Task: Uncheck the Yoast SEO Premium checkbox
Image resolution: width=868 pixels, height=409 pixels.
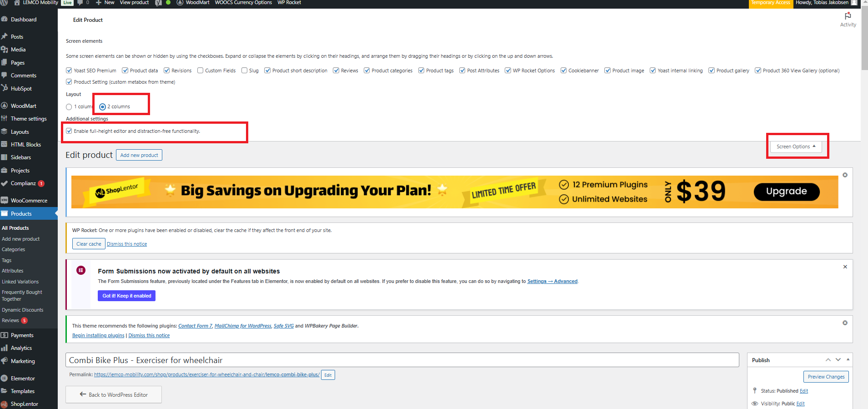Action: coord(69,71)
